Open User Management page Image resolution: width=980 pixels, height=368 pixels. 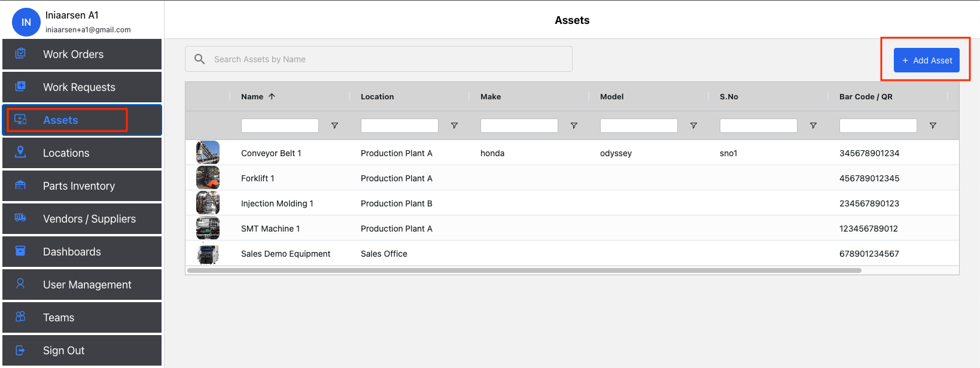click(x=82, y=284)
